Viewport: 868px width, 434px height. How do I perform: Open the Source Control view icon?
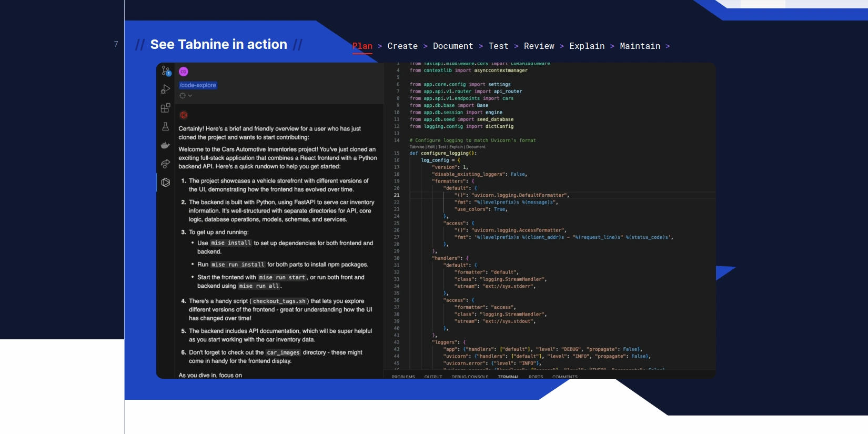(166, 70)
